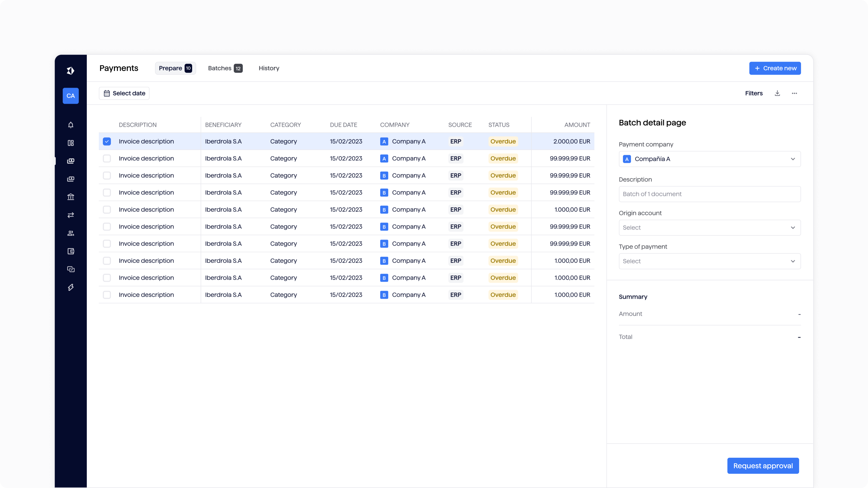Open the dashboard layout icon in sidebar
Viewport: 868px width, 488px height.
(71, 143)
